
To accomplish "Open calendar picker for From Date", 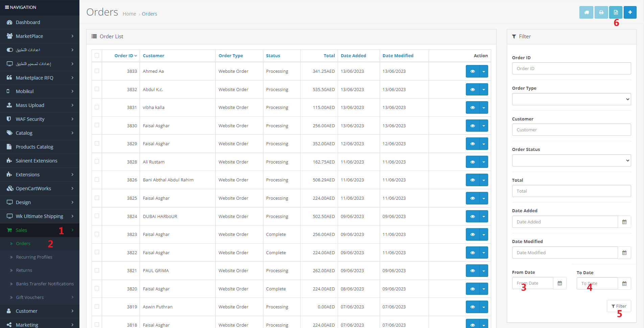I will point(559,283).
